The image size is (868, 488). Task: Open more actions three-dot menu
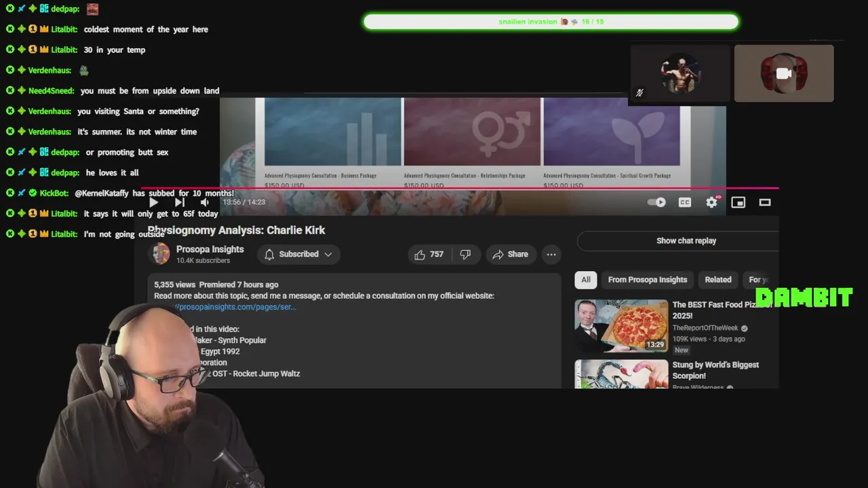click(x=551, y=254)
